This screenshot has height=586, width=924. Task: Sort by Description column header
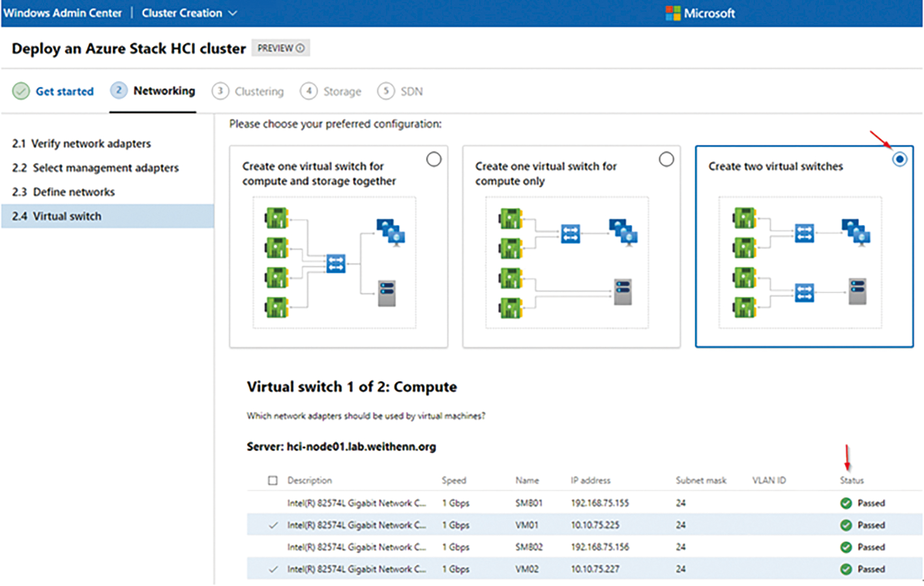point(310,480)
